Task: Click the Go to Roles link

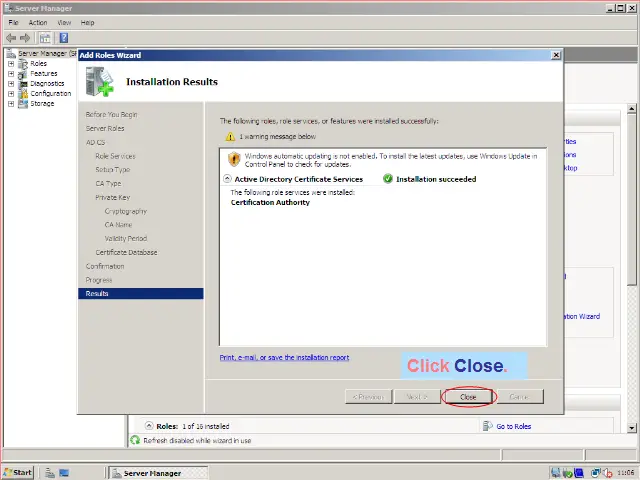Action: [513, 426]
